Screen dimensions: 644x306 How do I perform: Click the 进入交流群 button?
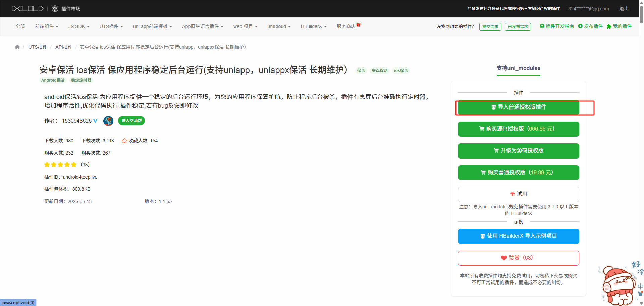pyautogui.click(x=131, y=121)
